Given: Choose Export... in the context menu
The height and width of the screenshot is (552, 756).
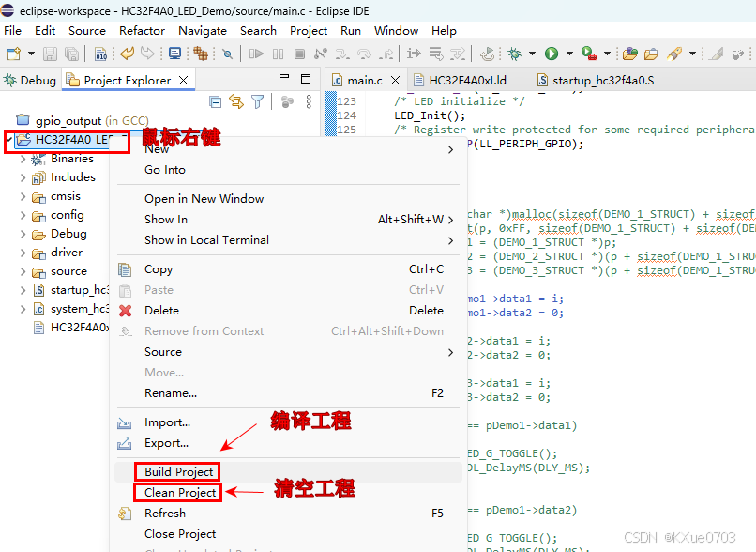Looking at the screenshot, I should coord(288,443).
